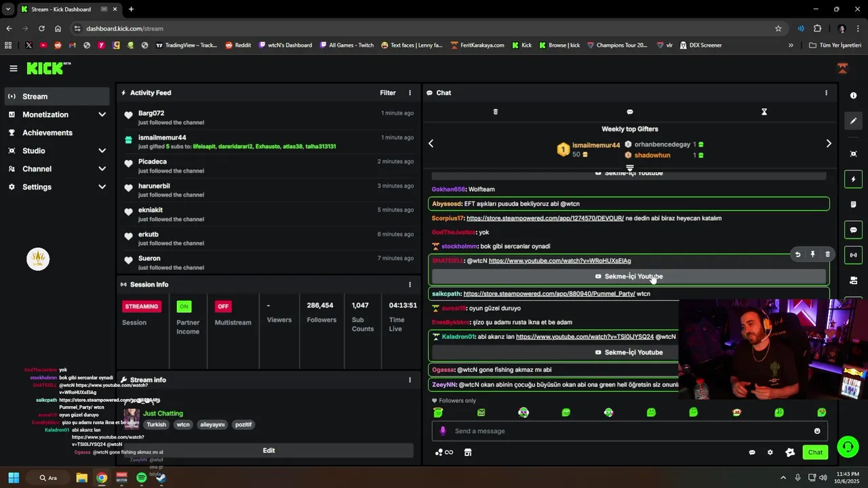Click the focus frame icon in the right sidebar
Image resolution: width=868 pixels, height=488 pixels.
click(x=853, y=154)
